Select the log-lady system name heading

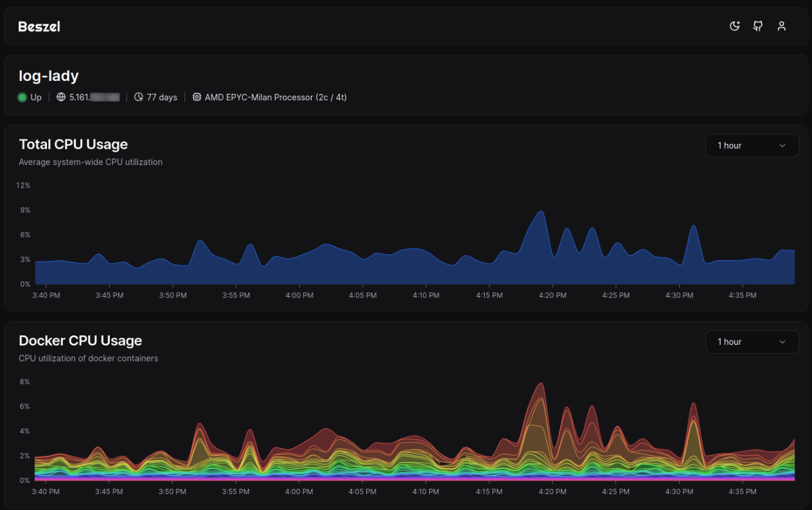pyautogui.click(x=49, y=76)
